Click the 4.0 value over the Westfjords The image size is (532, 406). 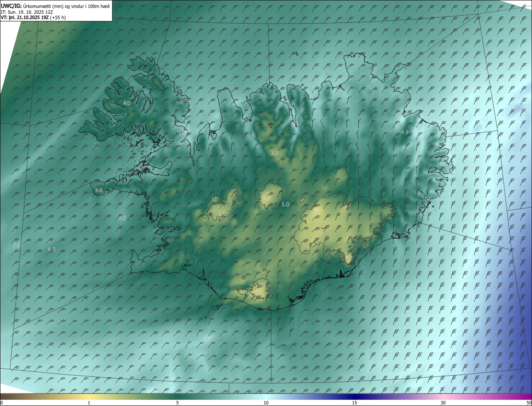(x=127, y=103)
